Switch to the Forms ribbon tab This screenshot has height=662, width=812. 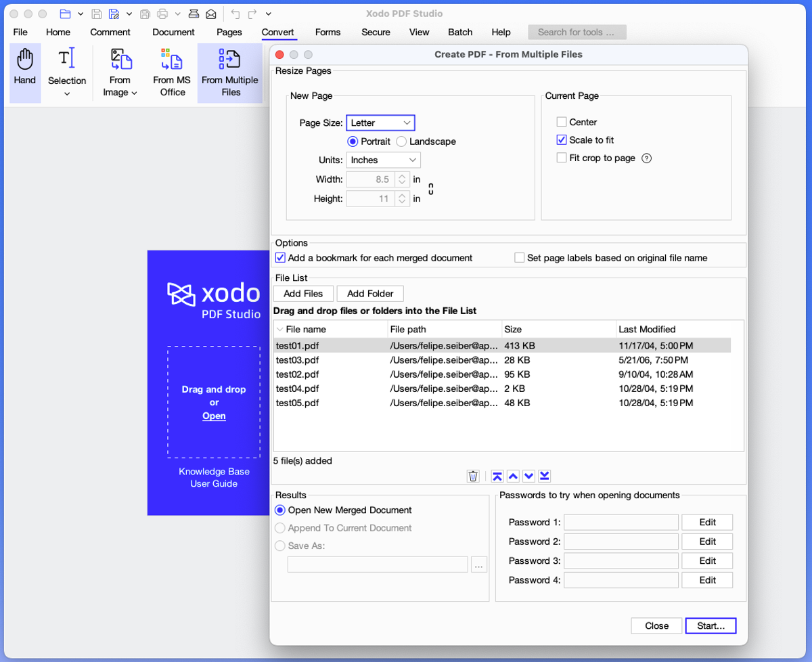tap(328, 32)
